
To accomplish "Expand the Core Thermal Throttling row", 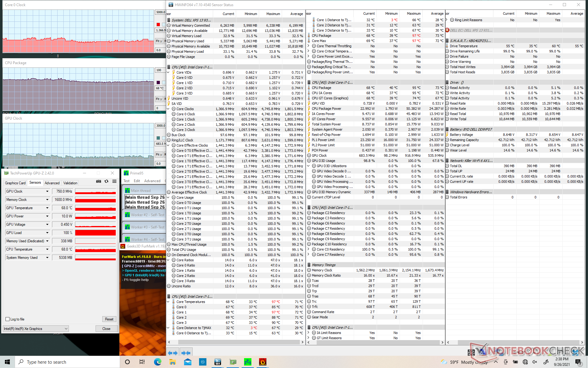I will coord(309,46).
